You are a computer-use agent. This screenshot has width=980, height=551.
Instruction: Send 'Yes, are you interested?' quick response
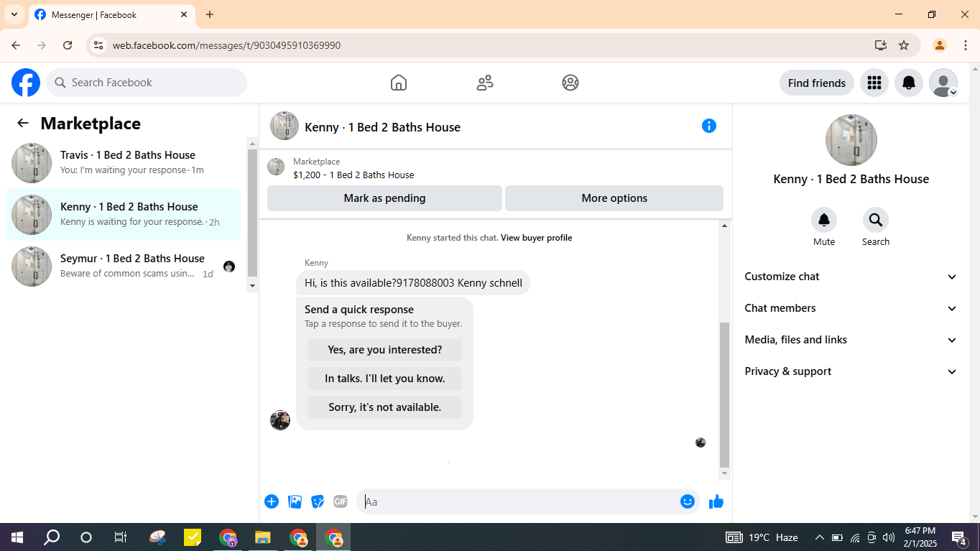385,350
